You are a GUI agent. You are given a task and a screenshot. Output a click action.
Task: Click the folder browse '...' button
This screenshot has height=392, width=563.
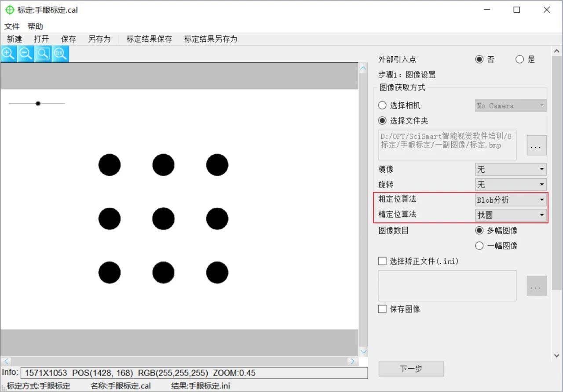tap(536, 145)
